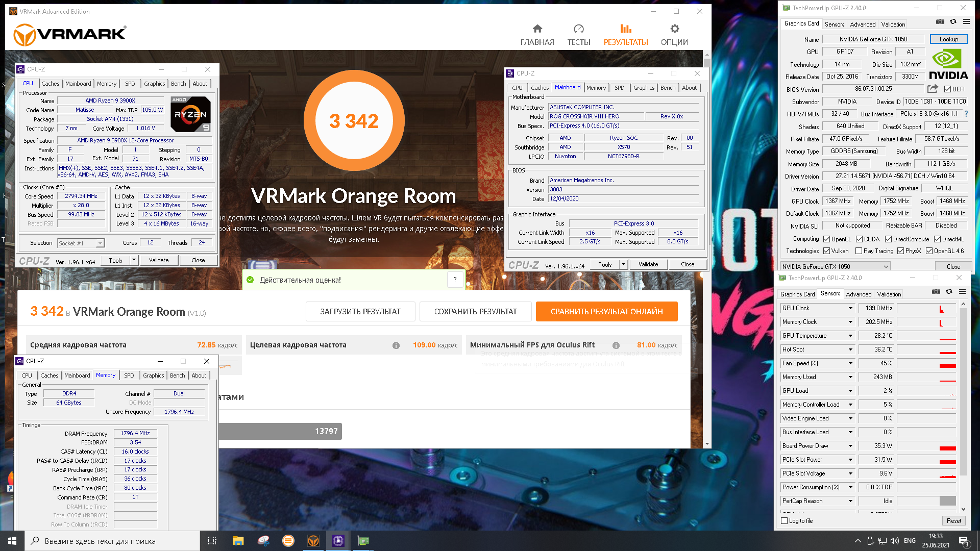Click info icon for Минимальный FPS Oculus Rift
The image size is (980, 551).
(x=616, y=345)
